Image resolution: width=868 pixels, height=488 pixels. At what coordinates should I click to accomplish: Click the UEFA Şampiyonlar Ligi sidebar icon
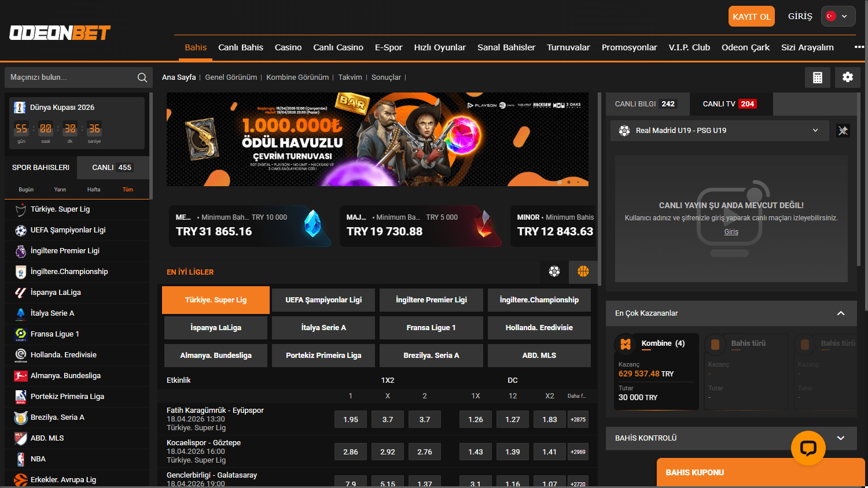tap(21, 230)
